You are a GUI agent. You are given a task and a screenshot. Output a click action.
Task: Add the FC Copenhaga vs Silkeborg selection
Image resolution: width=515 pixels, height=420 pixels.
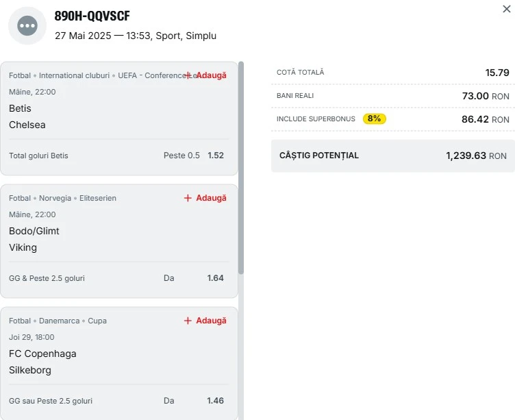coord(205,321)
